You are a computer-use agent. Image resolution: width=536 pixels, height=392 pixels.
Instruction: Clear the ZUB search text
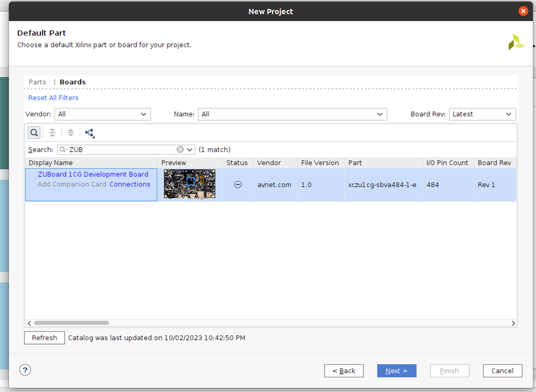pos(180,150)
